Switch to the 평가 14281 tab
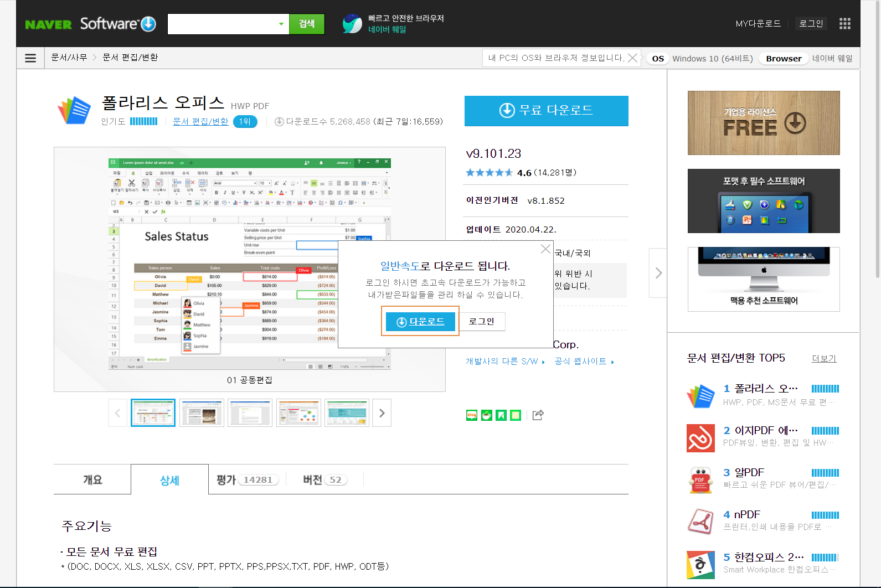 (x=247, y=480)
